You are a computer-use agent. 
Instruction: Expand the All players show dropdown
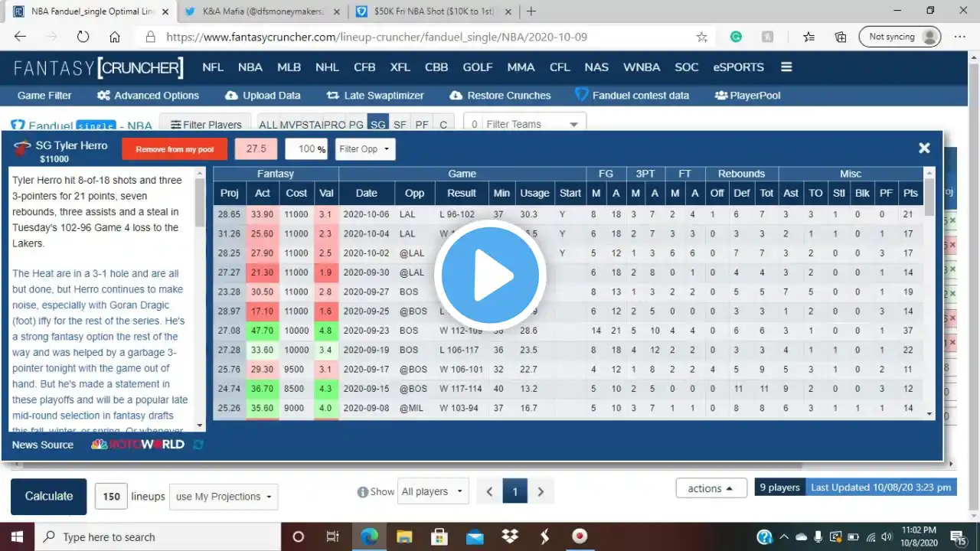[433, 491]
